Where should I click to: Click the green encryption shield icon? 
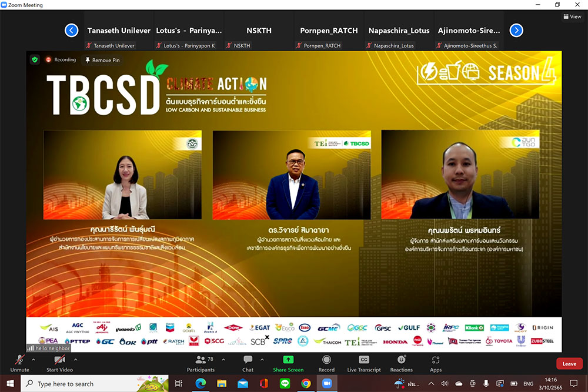point(35,59)
